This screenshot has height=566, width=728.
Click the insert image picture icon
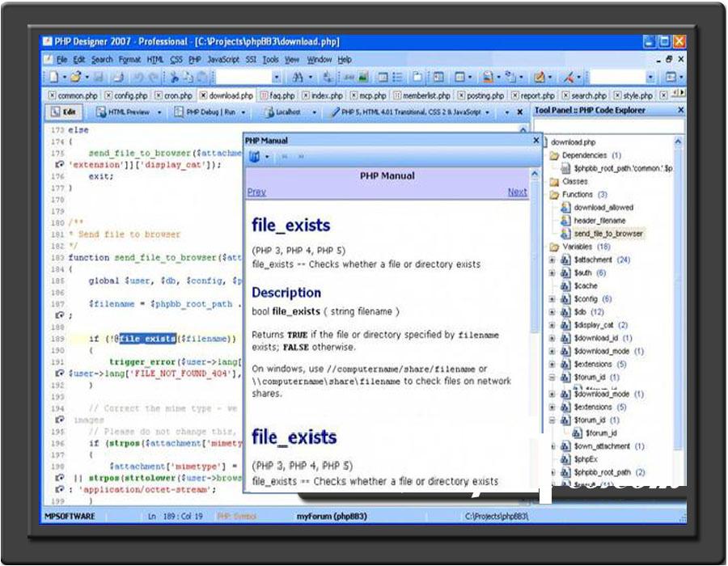click(363, 77)
